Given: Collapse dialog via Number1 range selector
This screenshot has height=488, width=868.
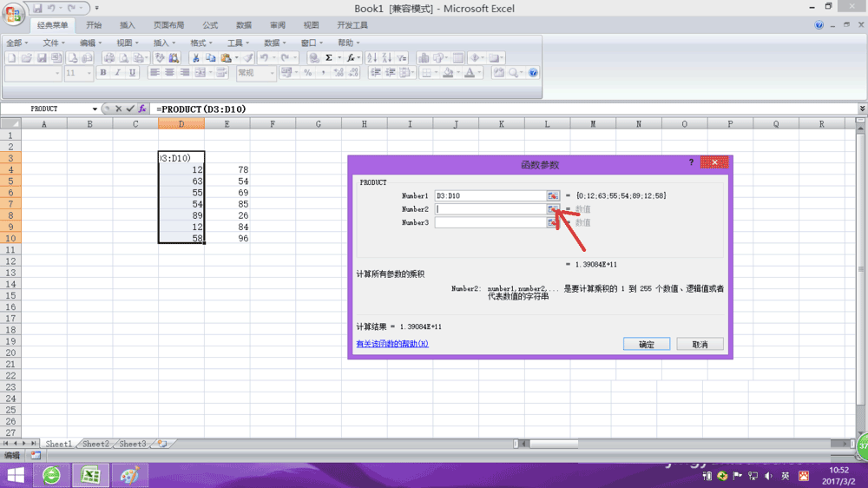Looking at the screenshot, I should click(x=552, y=195).
